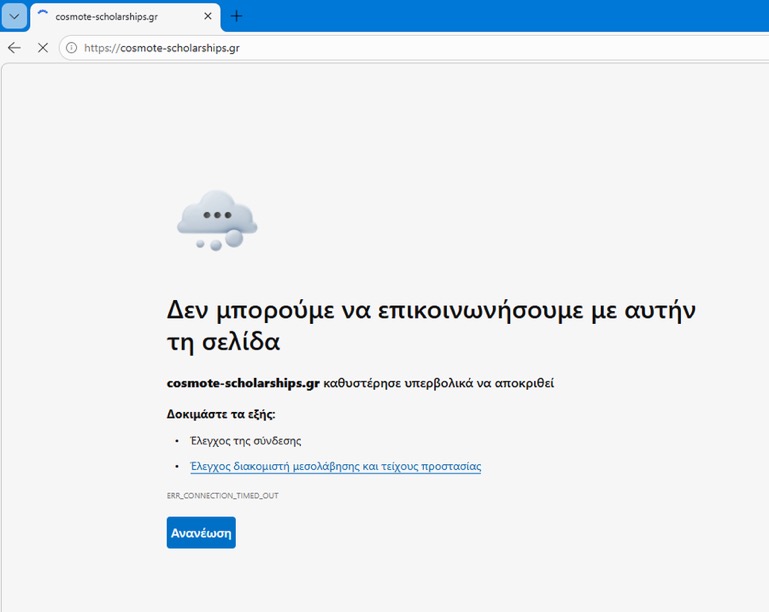Click the Ανανέωση refresh button

click(201, 533)
